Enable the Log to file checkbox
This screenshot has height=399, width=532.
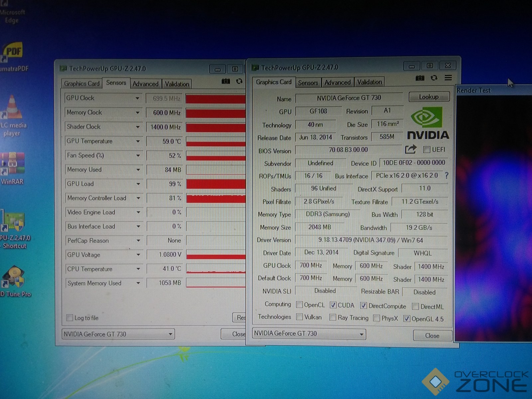[x=69, y=318]
